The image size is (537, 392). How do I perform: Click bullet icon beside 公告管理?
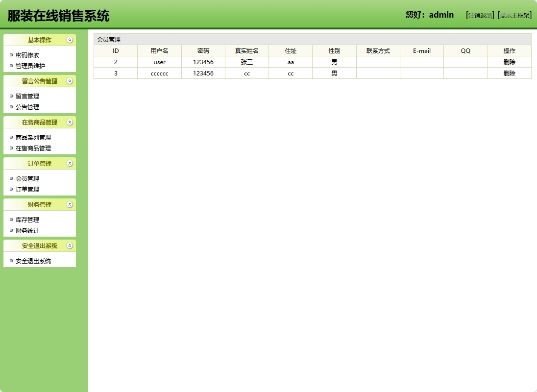pos(11,107)
